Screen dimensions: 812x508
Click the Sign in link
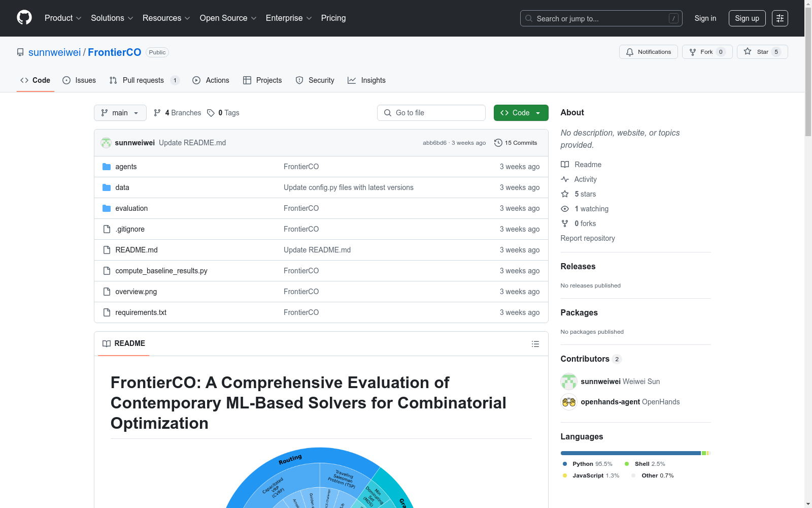tap(705, 18)
